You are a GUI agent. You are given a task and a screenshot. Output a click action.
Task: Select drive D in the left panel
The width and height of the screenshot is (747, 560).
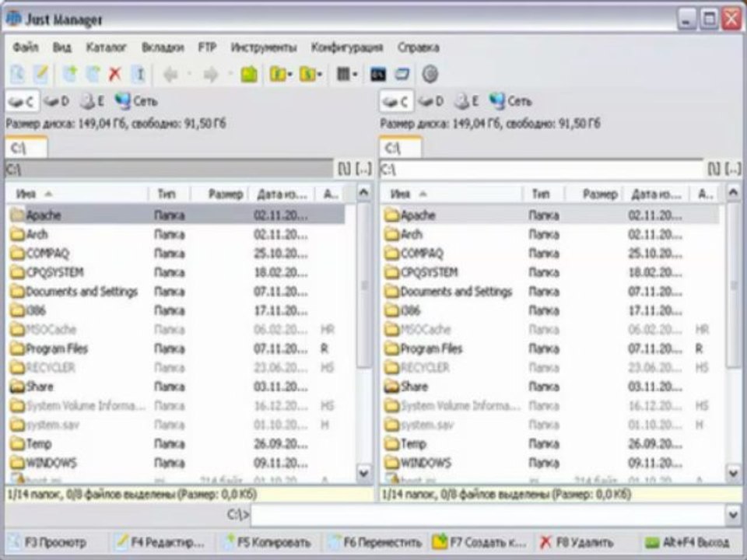click(56, 101)
